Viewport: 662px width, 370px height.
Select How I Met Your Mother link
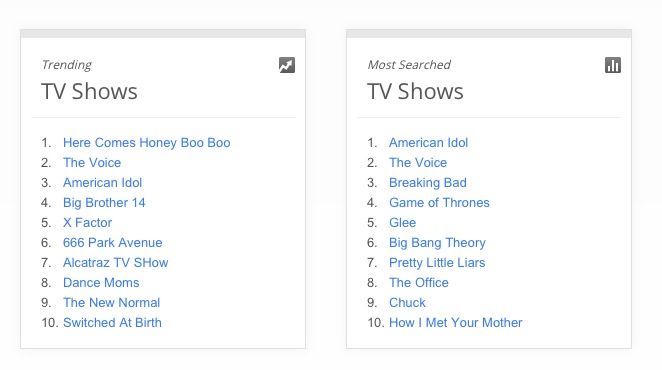pos(456,323)
